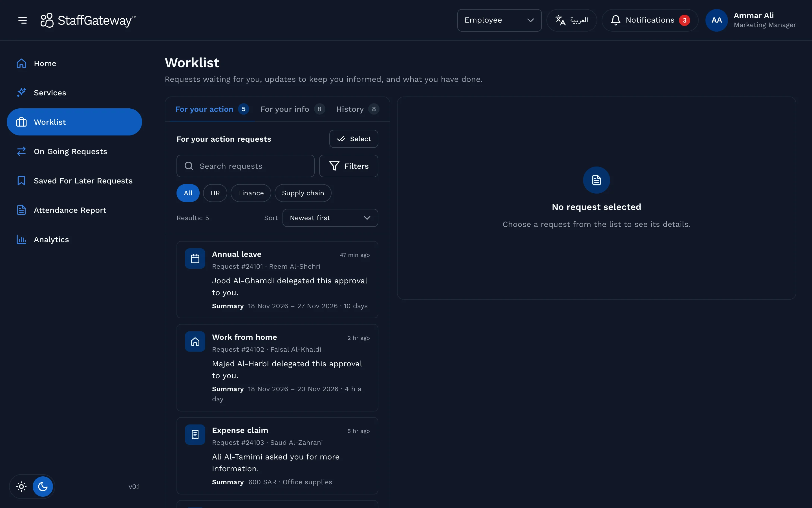
Task: Click the Worklist briefcase icon
Action: [x=21, y=122]
